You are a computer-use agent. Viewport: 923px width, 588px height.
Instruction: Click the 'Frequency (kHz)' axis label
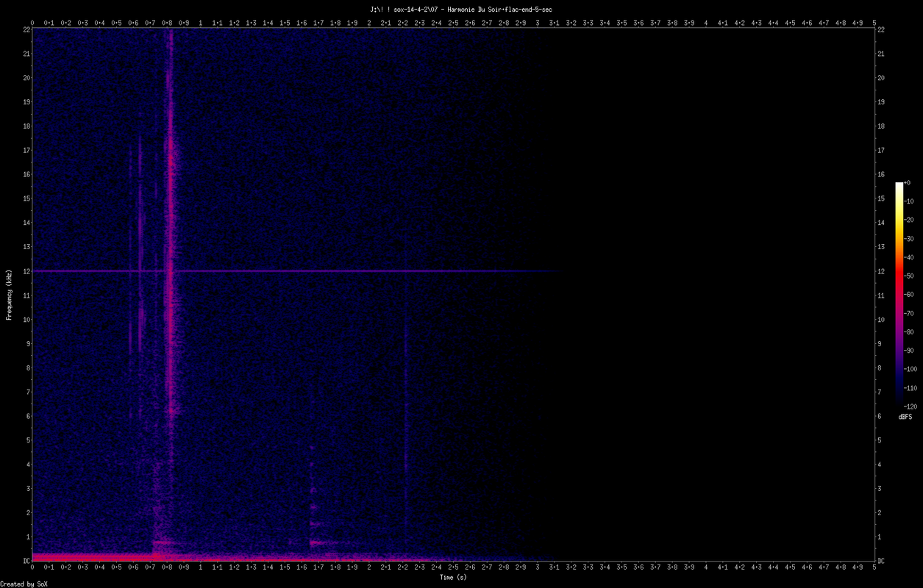tap(9, 293)
